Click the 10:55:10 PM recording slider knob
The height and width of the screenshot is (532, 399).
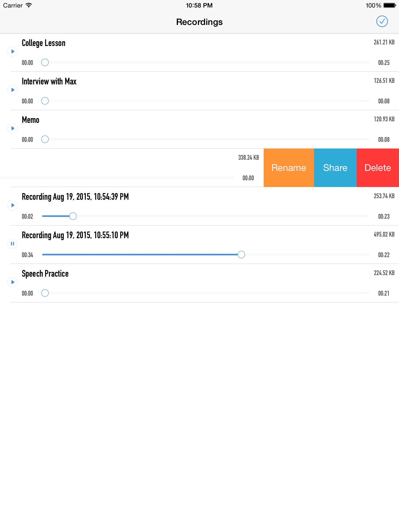click(241, 255)
